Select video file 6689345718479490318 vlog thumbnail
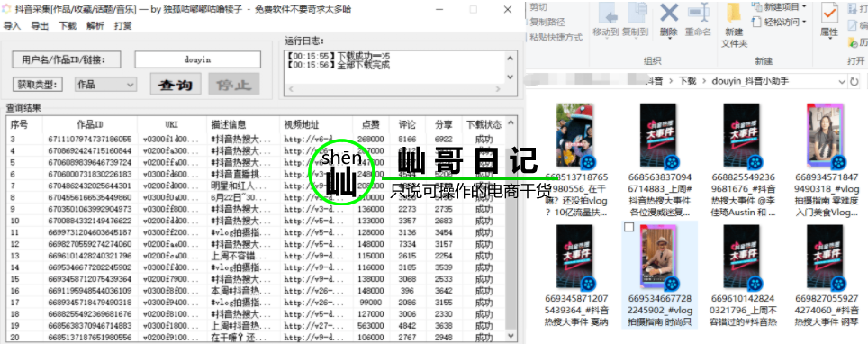The image size is (868, 344). [x=825, y=135]
